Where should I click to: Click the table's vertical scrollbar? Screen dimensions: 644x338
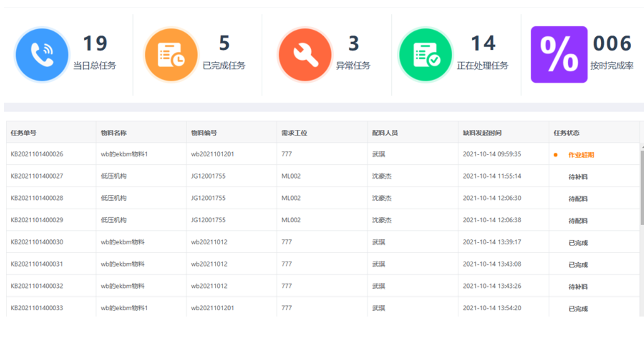642,187
